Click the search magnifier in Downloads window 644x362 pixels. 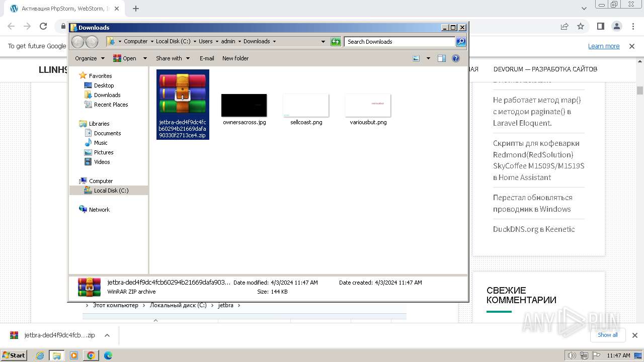pyautogui.click(x=461, y=42)
